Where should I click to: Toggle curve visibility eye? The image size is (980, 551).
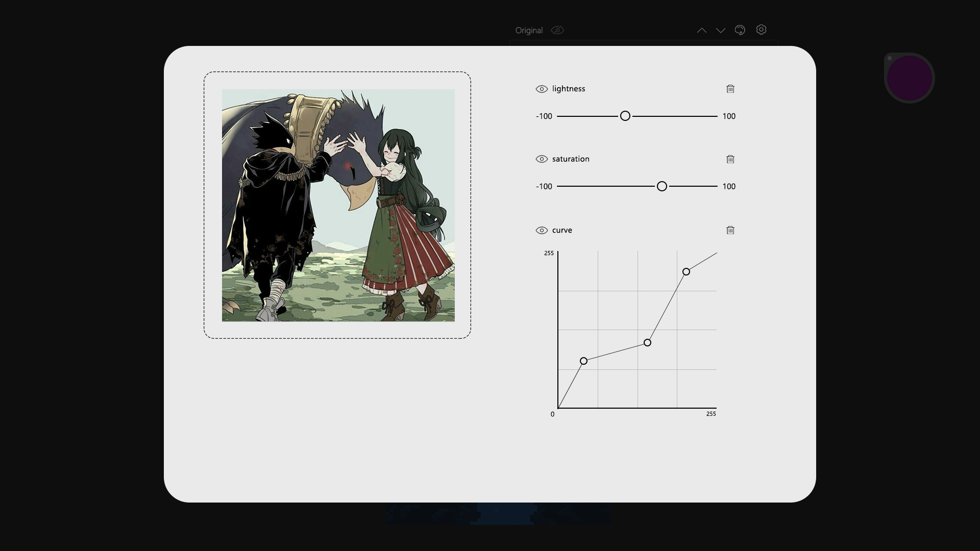(x=542, y=230)
